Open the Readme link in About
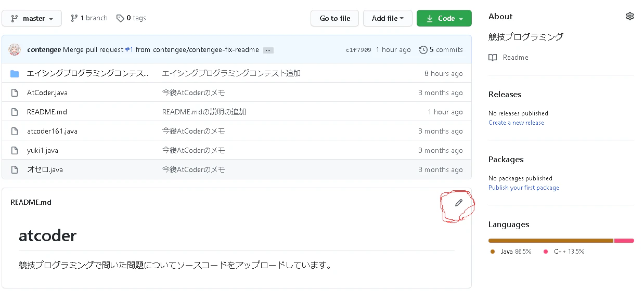Viewport: 644px width, 302px height. coord(516,57)
